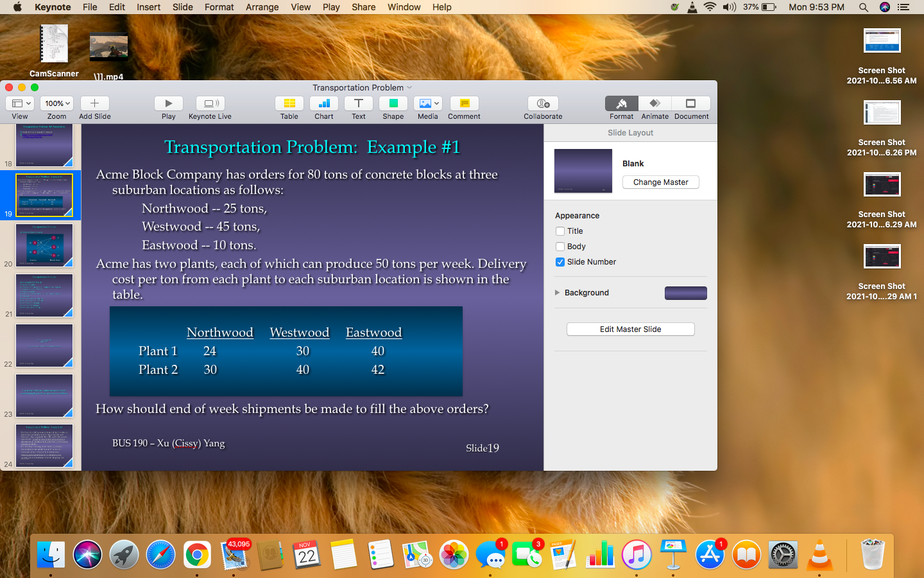The height and width of the screenshot is (578, 924).
Task: Open the Media inserter
Action: click(x=427, y=107)
